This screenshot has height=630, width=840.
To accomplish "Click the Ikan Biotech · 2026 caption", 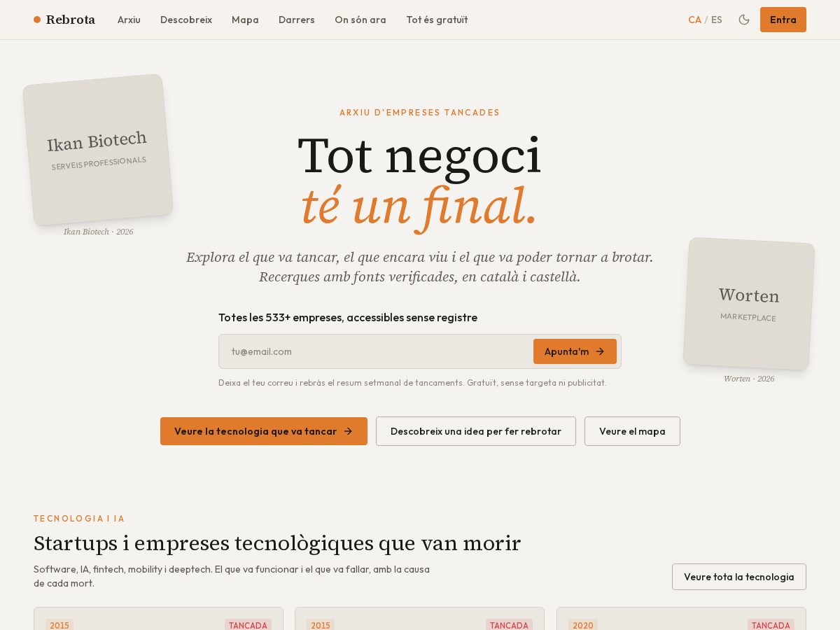I will [98, 232].
